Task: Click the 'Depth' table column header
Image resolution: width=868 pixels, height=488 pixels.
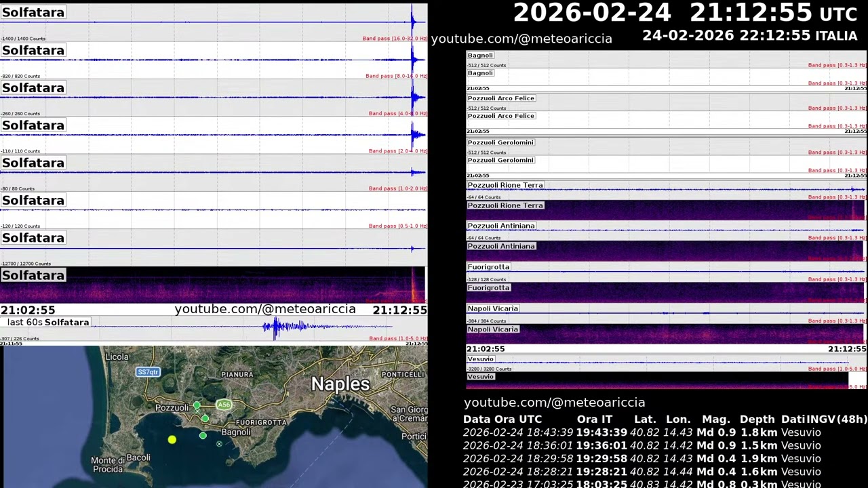Action: [x=757, y=420]
